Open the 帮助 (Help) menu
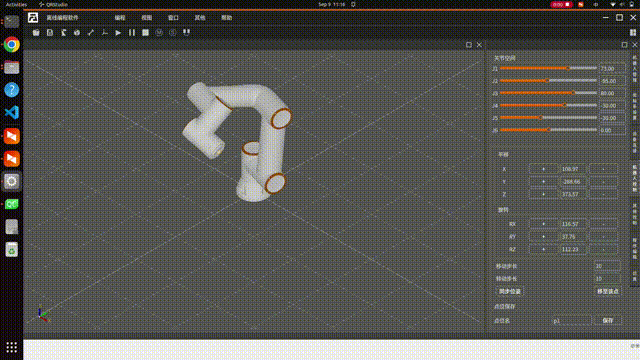 click(x=227, y=18)
